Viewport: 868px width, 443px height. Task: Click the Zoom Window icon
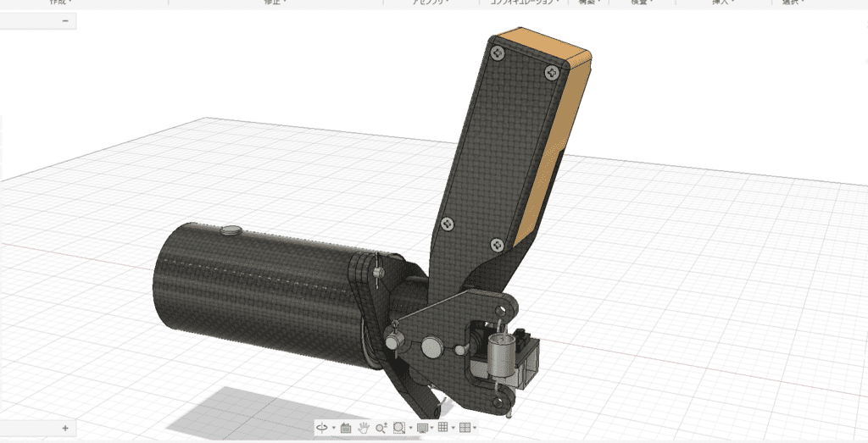pyautogui.click(x=399, y=428)
